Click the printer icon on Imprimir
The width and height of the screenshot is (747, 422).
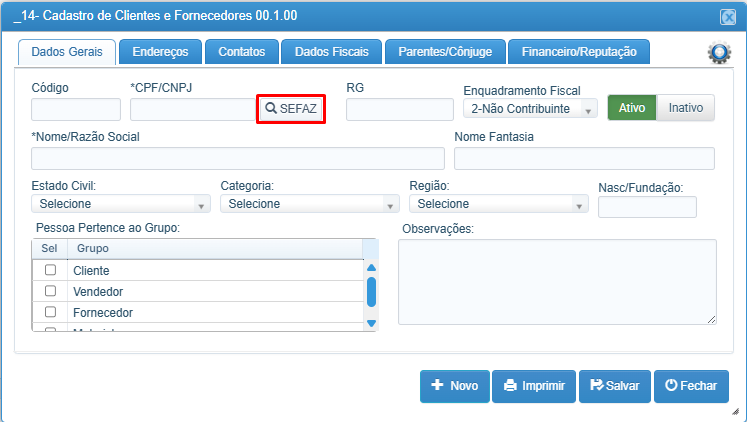click(510, 385)
